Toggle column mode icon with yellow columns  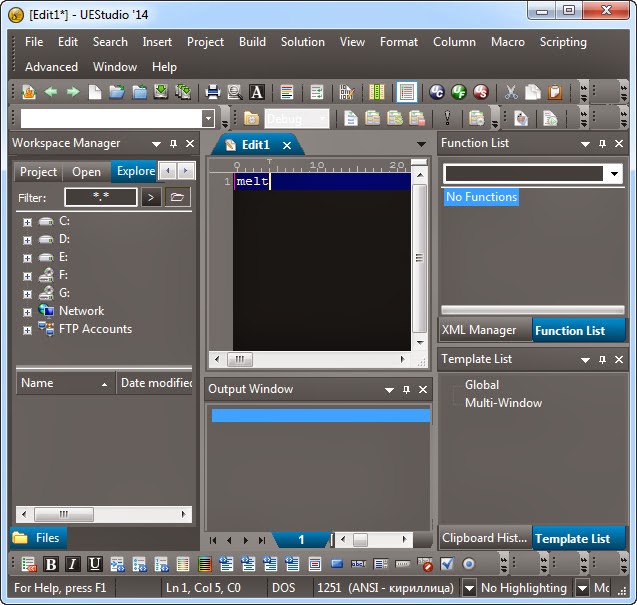(377, 92)
